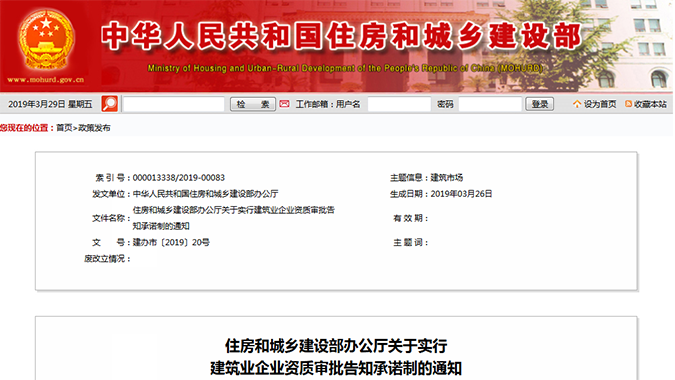675x380 pixels.
Task: Click the Chinese ministry name banner title
Action: [341, 36]
